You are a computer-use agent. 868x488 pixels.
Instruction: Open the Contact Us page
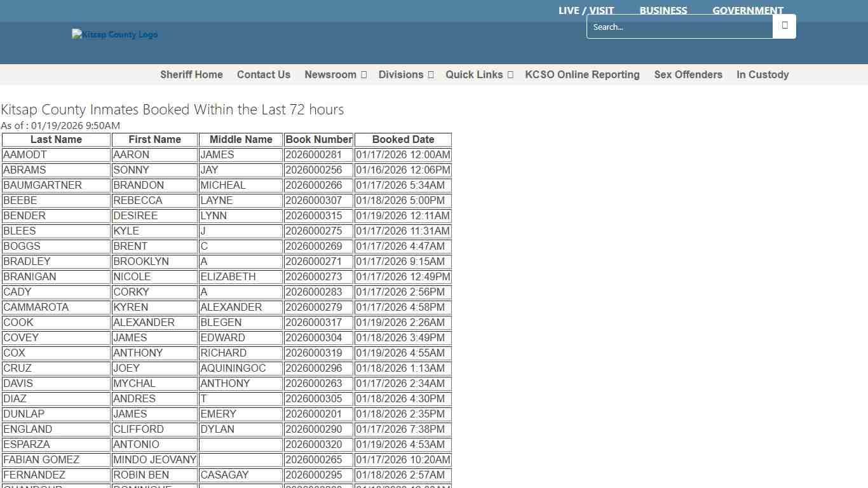pos(264,74)
